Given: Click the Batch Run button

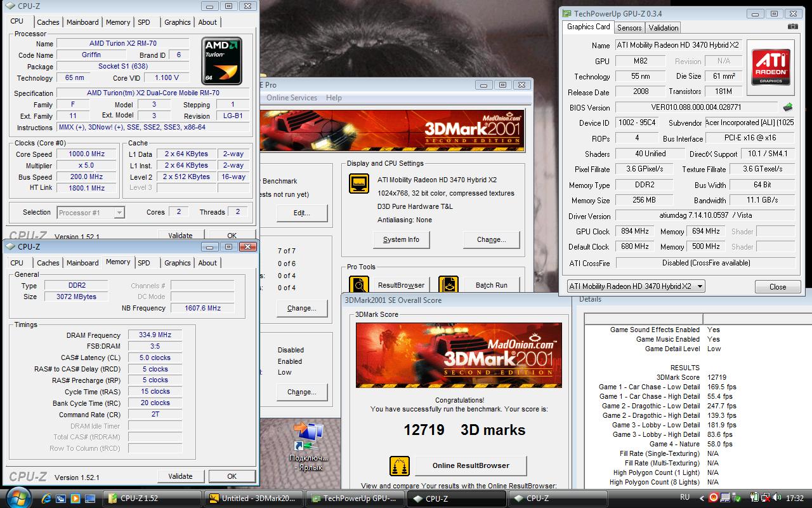Looking at the screenshot, I should pos(492,285).
